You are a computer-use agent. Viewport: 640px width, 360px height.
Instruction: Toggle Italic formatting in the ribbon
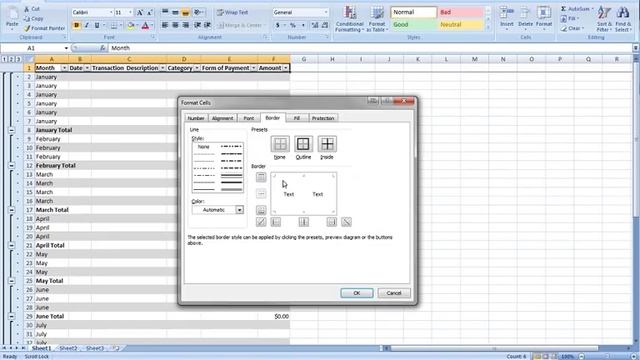[x=87, y=25]
